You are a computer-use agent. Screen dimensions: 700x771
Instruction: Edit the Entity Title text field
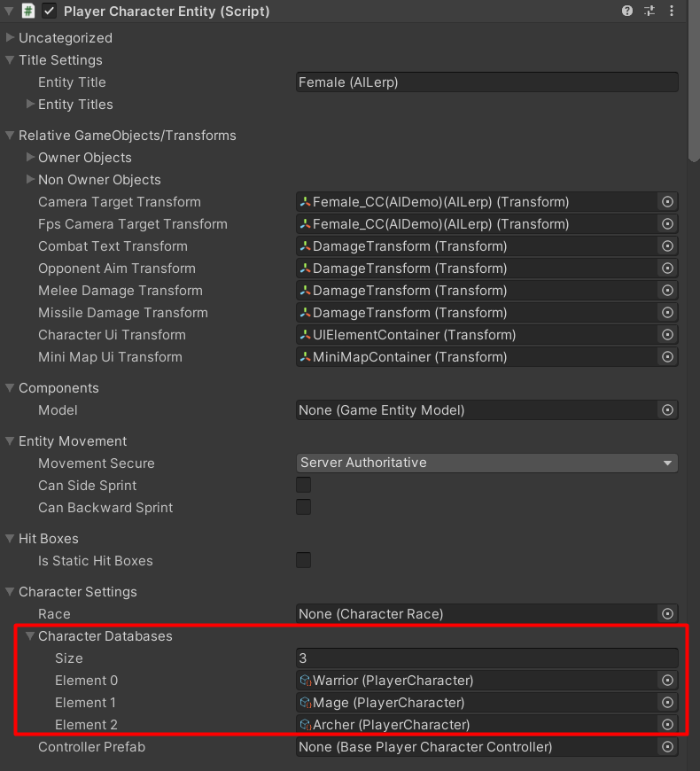(486, 82)
